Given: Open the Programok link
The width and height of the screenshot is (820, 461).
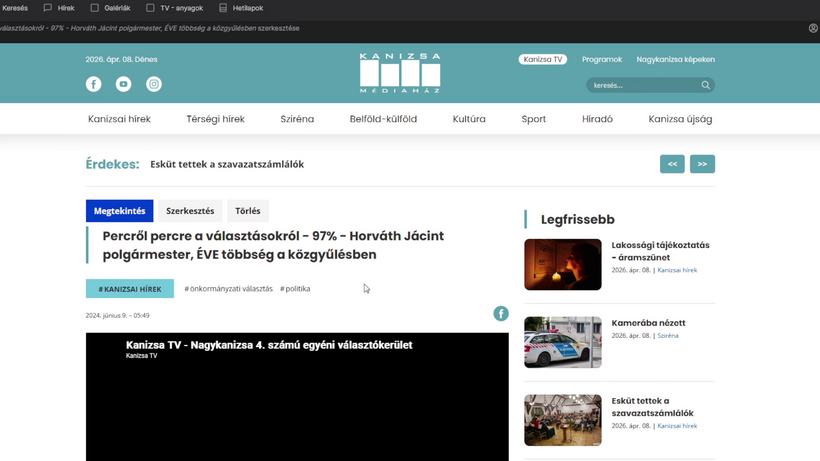Looking at the screenshot, I should 602,60.
